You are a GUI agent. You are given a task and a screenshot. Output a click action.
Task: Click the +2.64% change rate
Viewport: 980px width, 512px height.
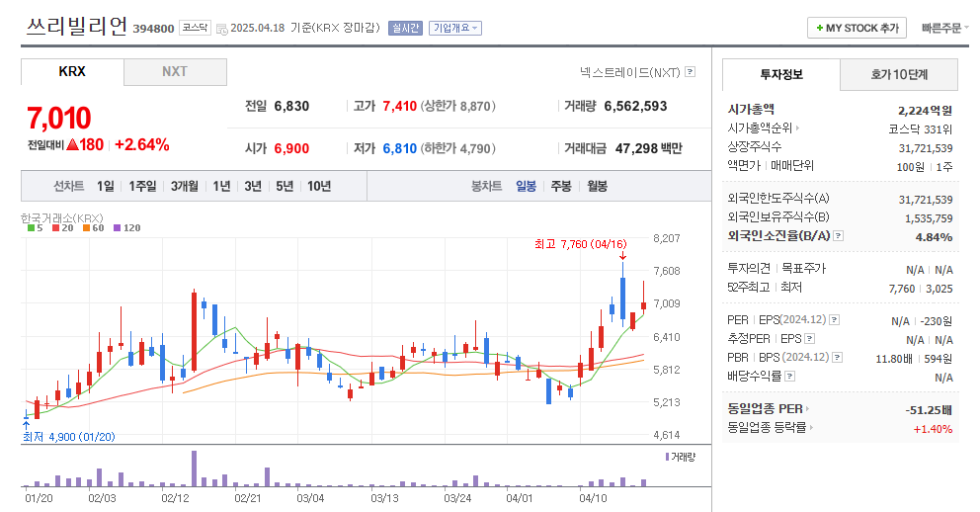142,145
